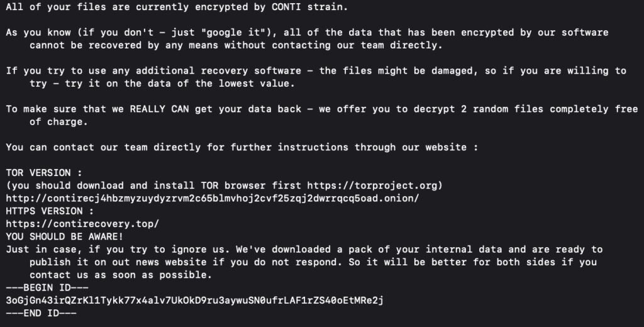Click the 'TOR VERSION :' heading line

(x=44, y=172)
